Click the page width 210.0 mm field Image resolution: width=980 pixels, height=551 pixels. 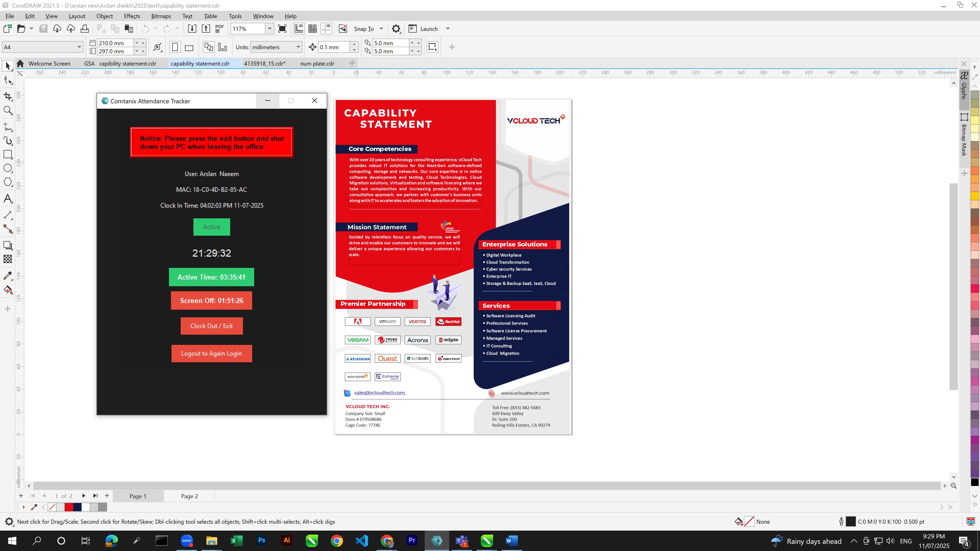pyautogui.click(x=115, y=43)
